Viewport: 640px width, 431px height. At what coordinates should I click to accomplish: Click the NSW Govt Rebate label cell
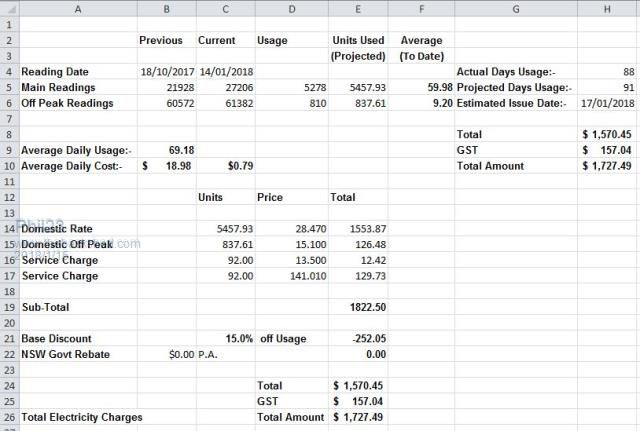pos(78,354)
